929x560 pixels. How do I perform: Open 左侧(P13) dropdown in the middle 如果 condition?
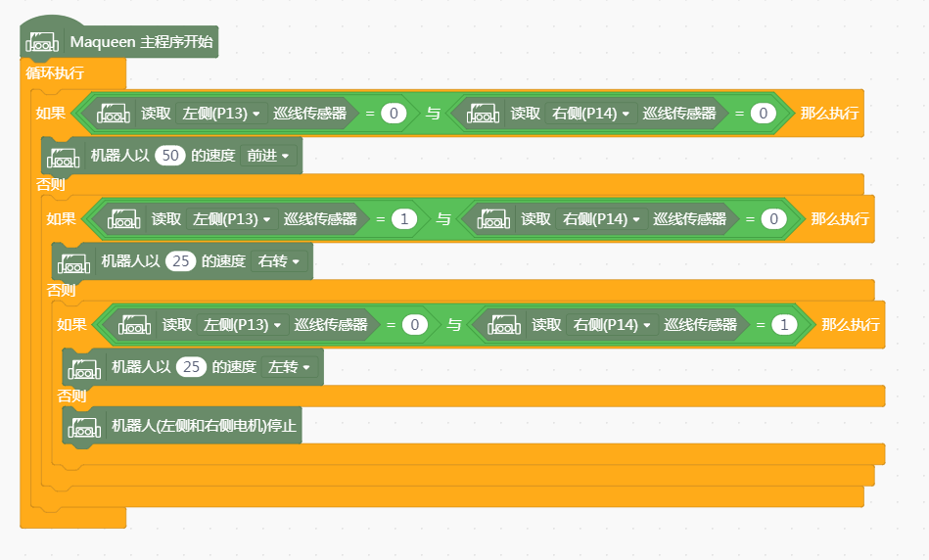point(231,219)
